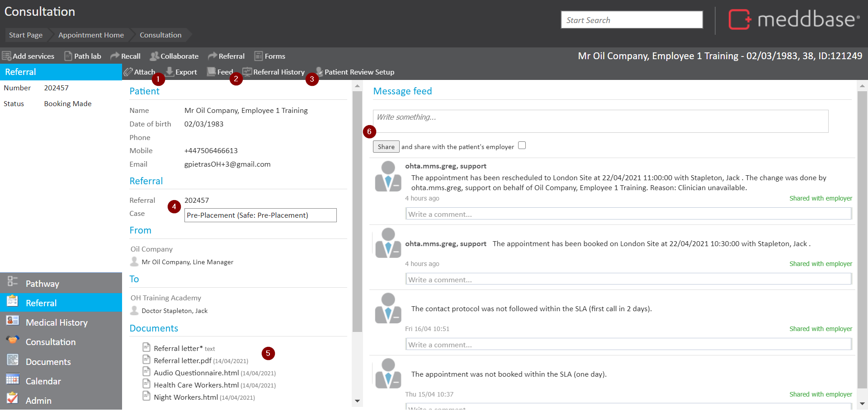Tick the share with patient's employer checkbox
The image size is (868, 411).
tap(522, 145)
